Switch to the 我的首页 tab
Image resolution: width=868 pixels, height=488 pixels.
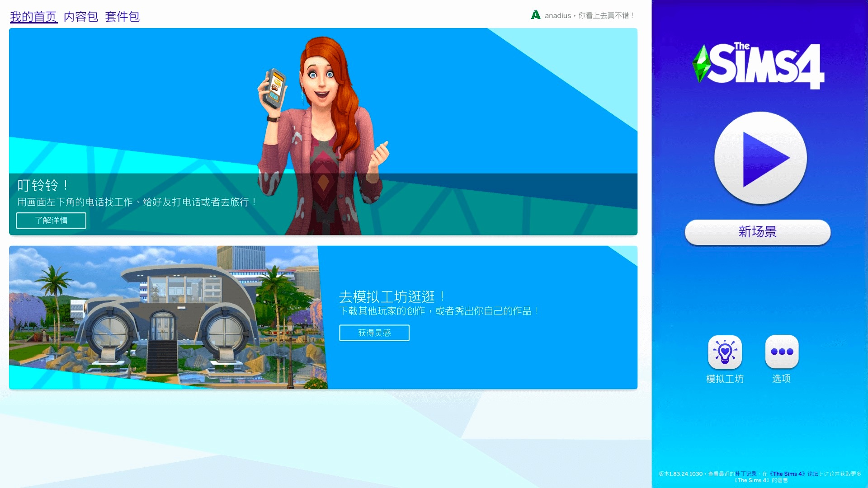point(33,17)
